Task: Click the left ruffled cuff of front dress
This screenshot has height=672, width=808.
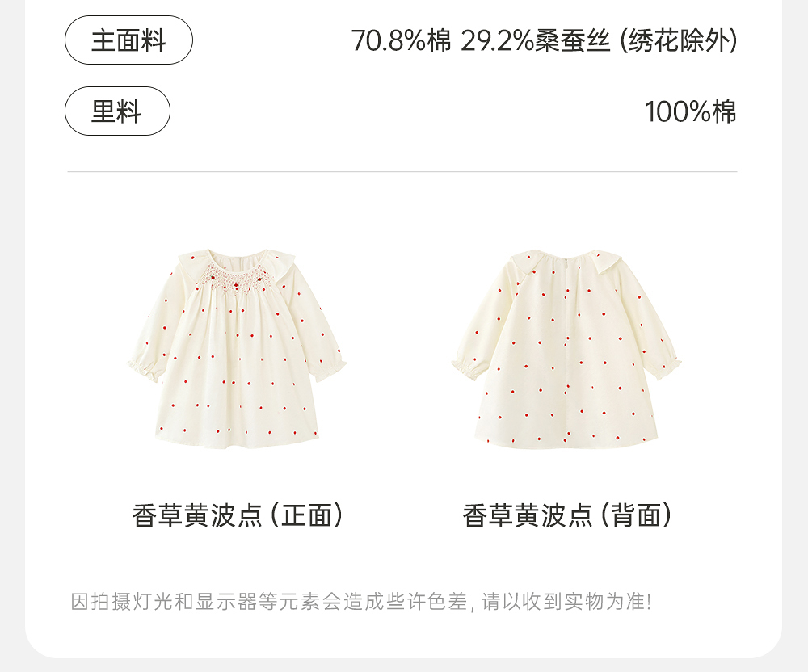Action: point(143,370)
